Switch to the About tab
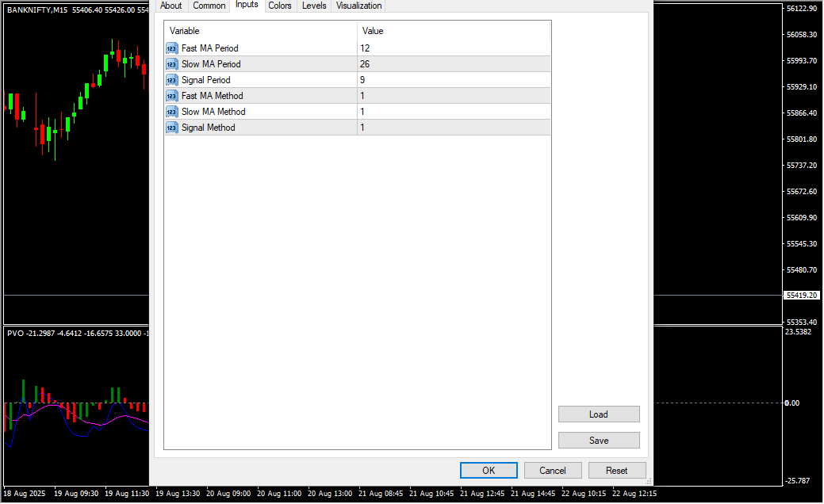 pos(171,6)
